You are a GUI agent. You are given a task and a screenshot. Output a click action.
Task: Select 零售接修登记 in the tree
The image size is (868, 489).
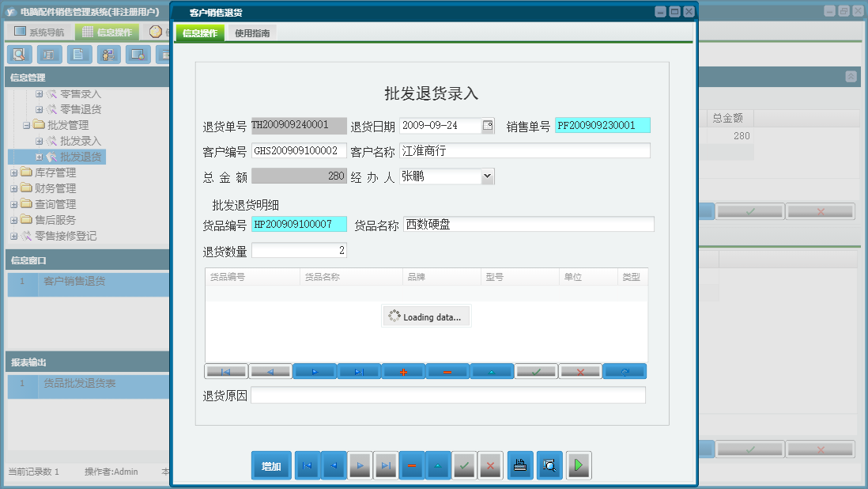[x=66, y=236]
